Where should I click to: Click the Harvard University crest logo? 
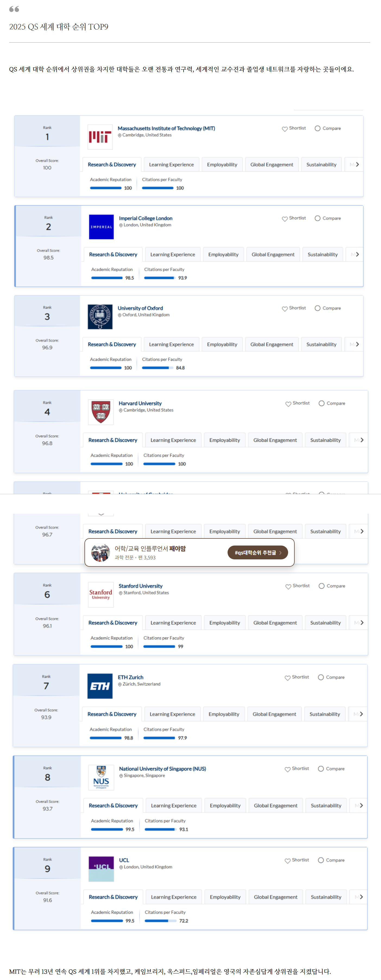101,412
